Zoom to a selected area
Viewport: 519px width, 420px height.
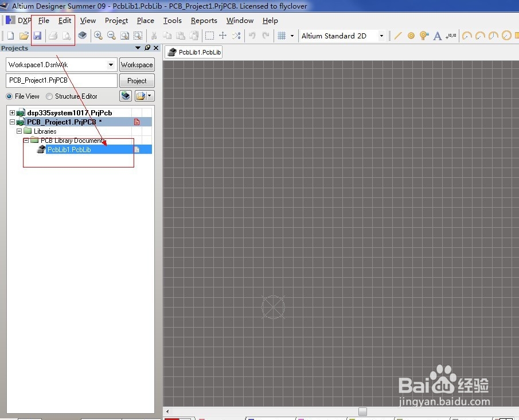coord(138,36)
